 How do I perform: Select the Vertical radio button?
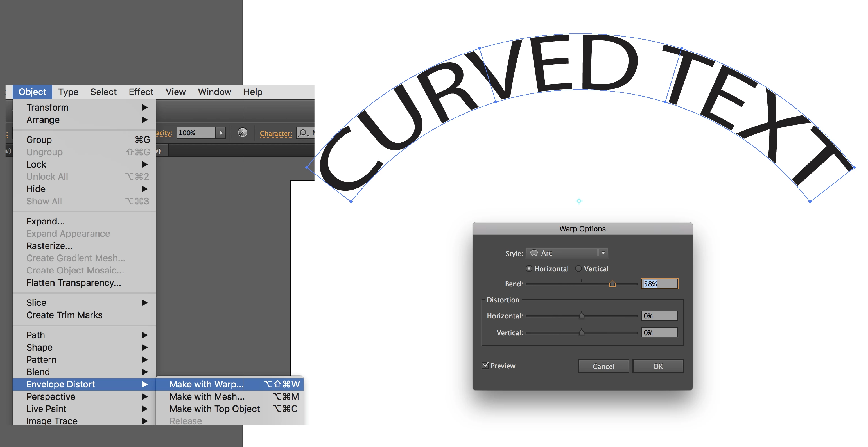point(578,269)
